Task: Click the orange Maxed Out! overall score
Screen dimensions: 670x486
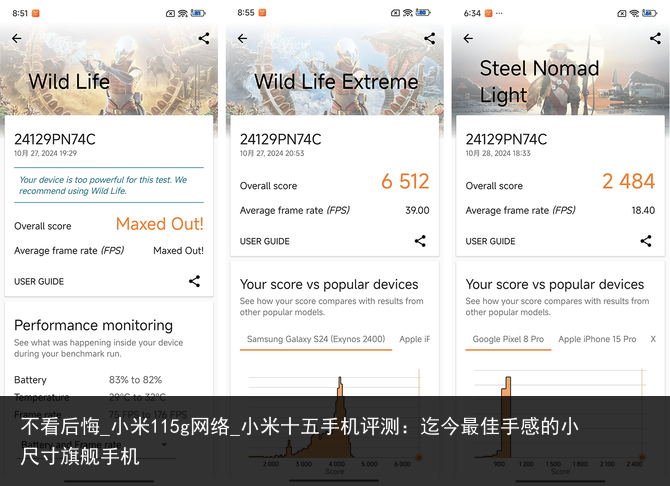Action: pyautogui.click(x=160, y=224)
